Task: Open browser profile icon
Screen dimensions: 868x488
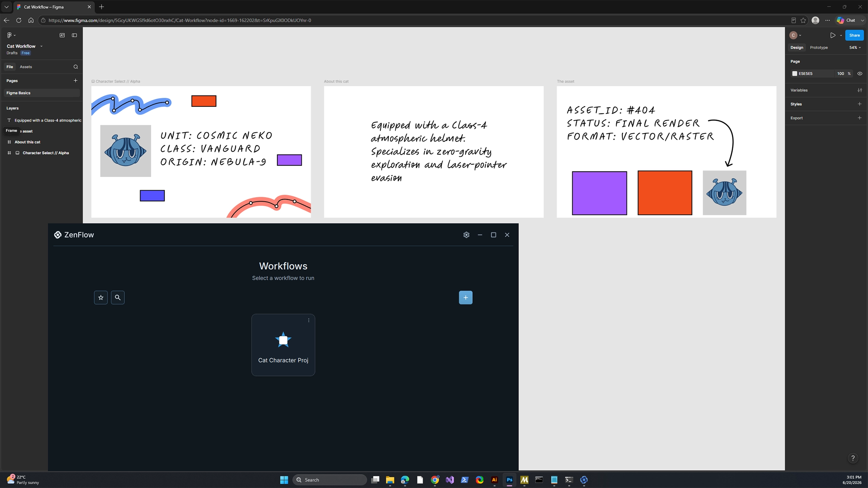Action: click(x=815, y=20)
